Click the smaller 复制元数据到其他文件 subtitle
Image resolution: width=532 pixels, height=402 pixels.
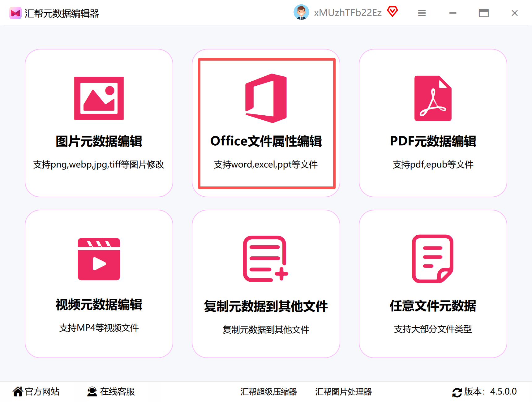point(266,330)
